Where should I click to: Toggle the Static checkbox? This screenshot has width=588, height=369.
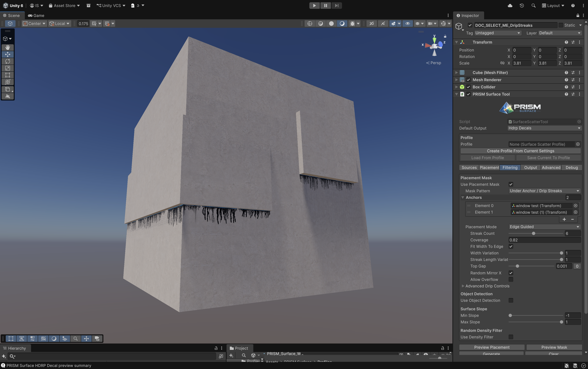click(561, 25)
